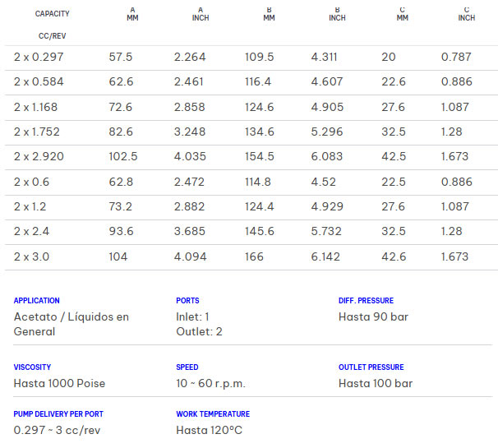
Task: Select the 0.787 C inch value
Action: click(x=457, y=57)
